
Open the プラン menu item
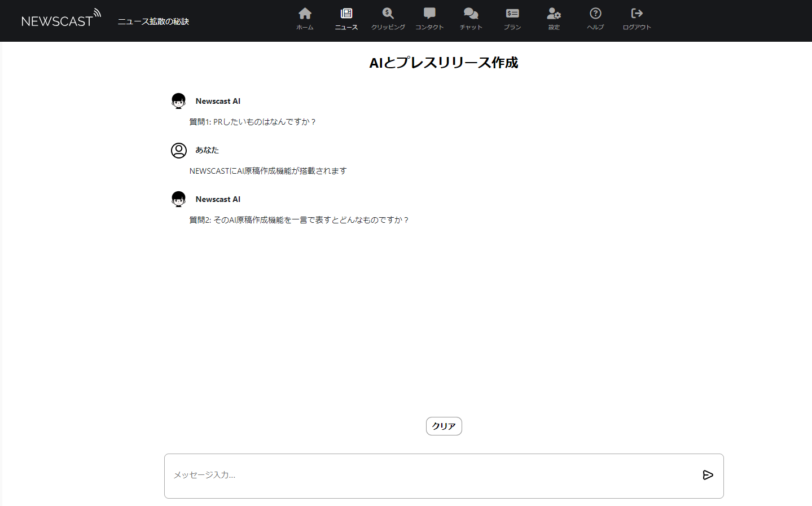pos(512,14)
